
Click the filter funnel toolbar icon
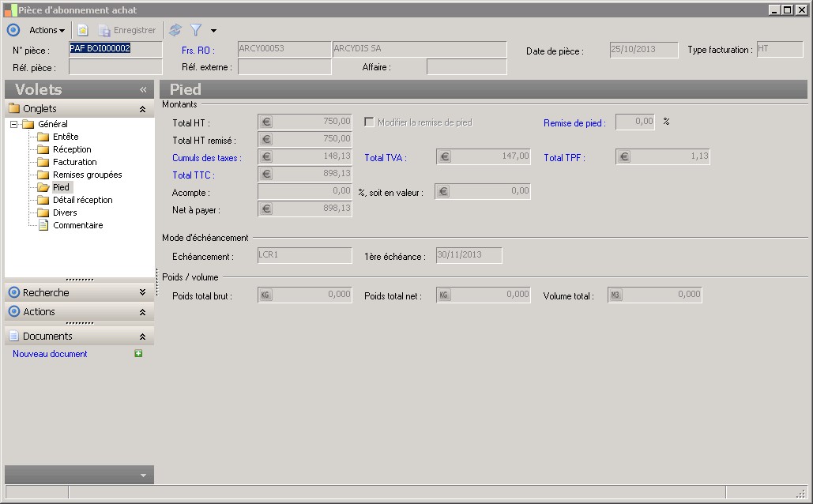click(x=195, y=30)
